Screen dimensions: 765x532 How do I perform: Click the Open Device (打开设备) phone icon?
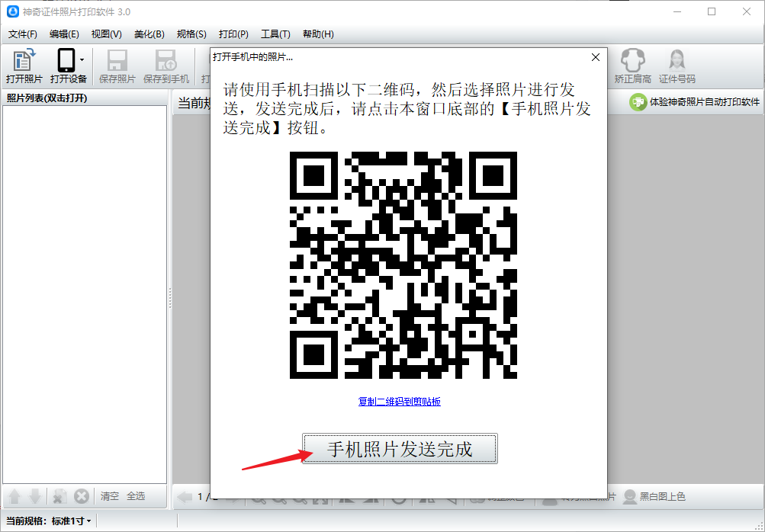(x=66, y=61)
